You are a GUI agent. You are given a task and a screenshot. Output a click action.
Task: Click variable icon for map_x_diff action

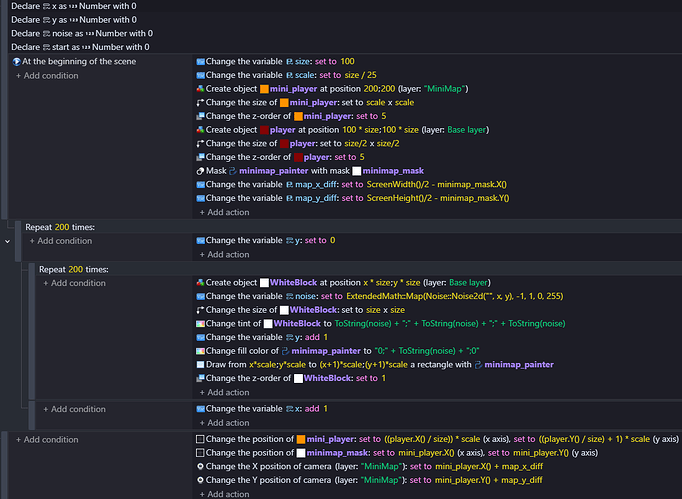201,184
